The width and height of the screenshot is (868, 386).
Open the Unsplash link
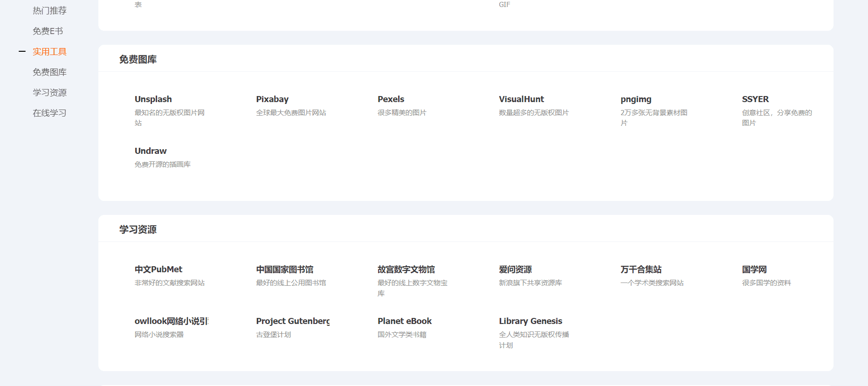click(x=153, y=99)
